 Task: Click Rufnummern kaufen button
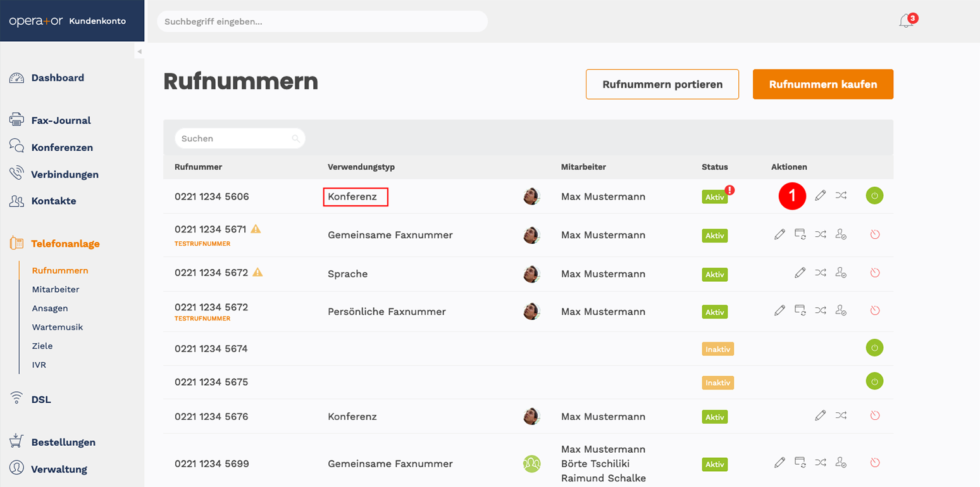[823, 84]
